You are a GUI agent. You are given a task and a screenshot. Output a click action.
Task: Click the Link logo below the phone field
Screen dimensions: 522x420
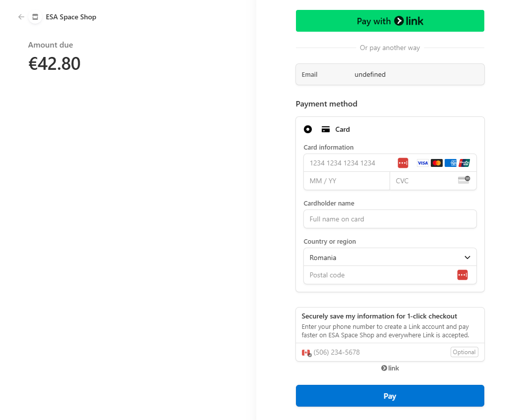[390, 368]
